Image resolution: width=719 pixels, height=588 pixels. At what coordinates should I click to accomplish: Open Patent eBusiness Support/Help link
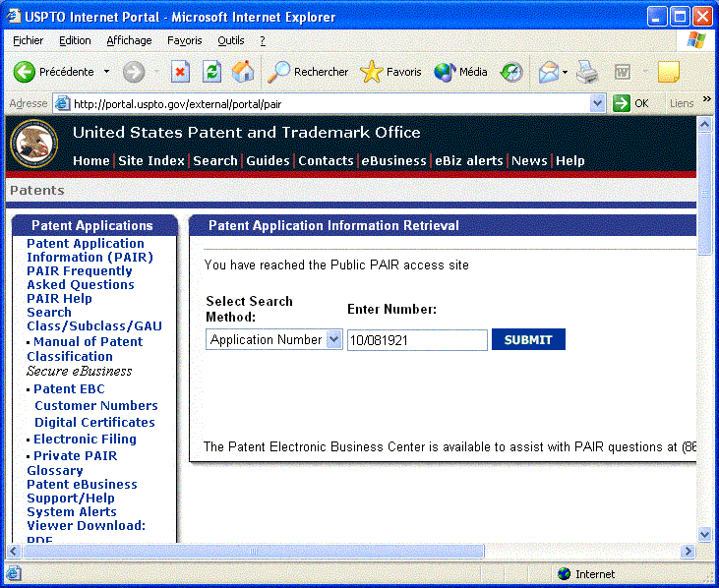pos(82,492)
